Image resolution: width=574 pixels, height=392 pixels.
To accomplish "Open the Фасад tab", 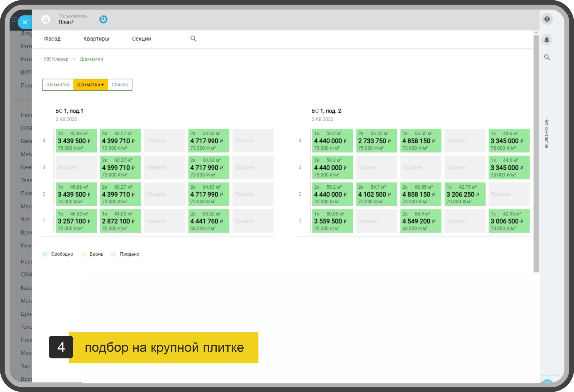I will (x=52, y=39).
